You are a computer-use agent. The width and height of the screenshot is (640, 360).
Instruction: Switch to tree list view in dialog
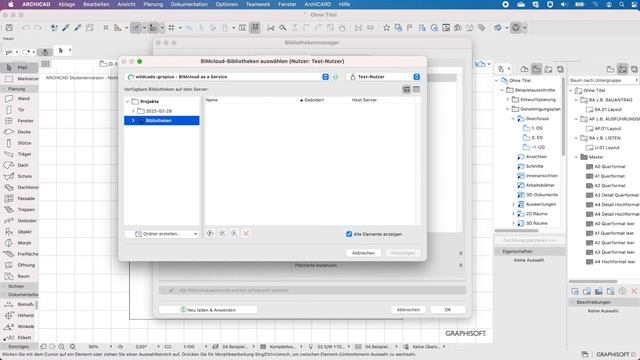click(407, 89)
